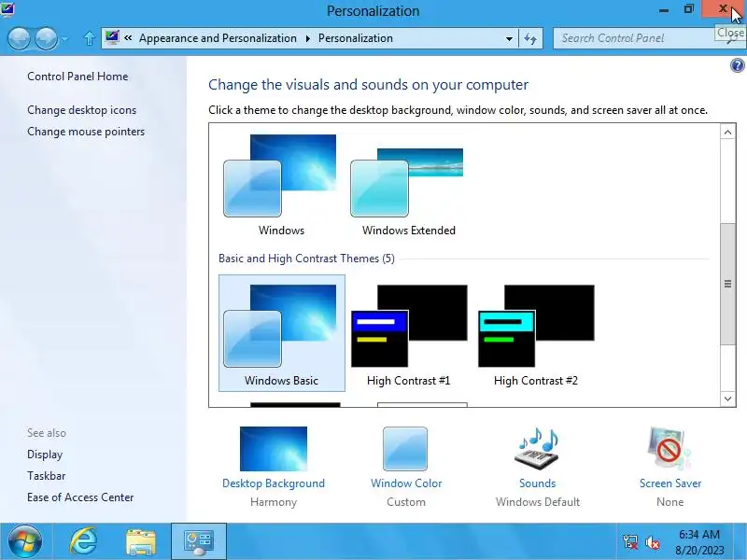Click Basic and High Contrast Themes header
Screen dimensions: 747x560
click(x=306, y=259)
